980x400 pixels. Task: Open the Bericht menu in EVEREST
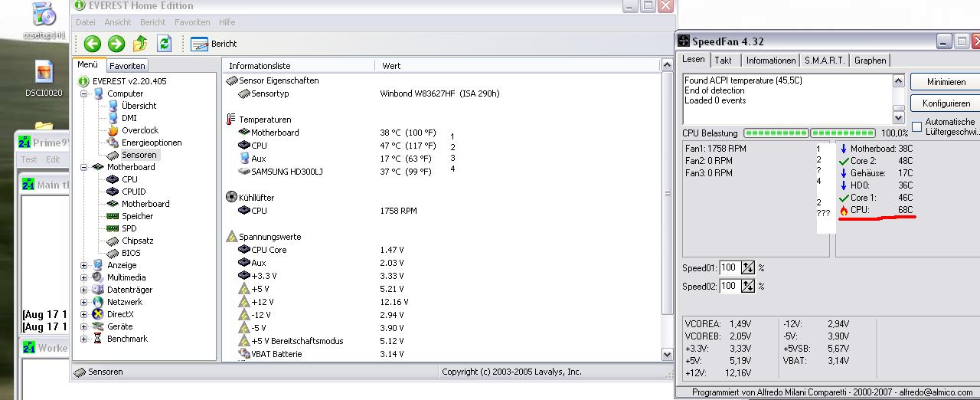(x=152, y=22)
